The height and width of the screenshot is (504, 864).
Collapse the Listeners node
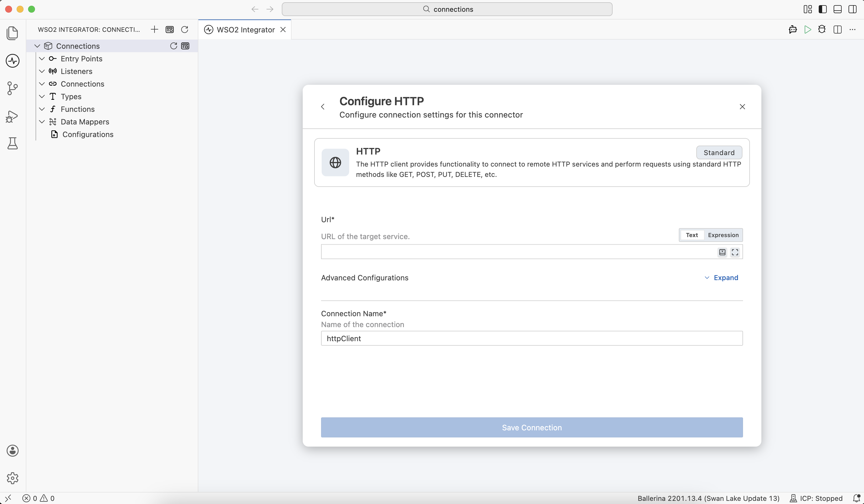click(x=42, y=71)
